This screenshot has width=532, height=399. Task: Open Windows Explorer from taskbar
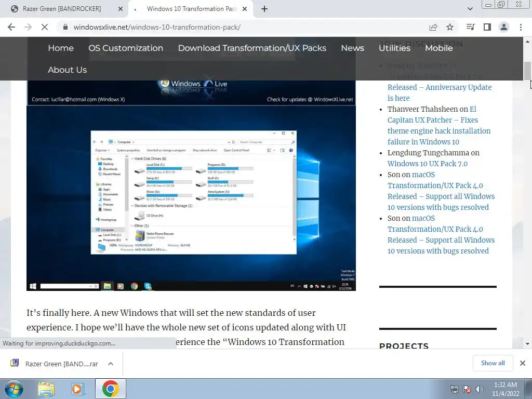click(x=46, y=389)
